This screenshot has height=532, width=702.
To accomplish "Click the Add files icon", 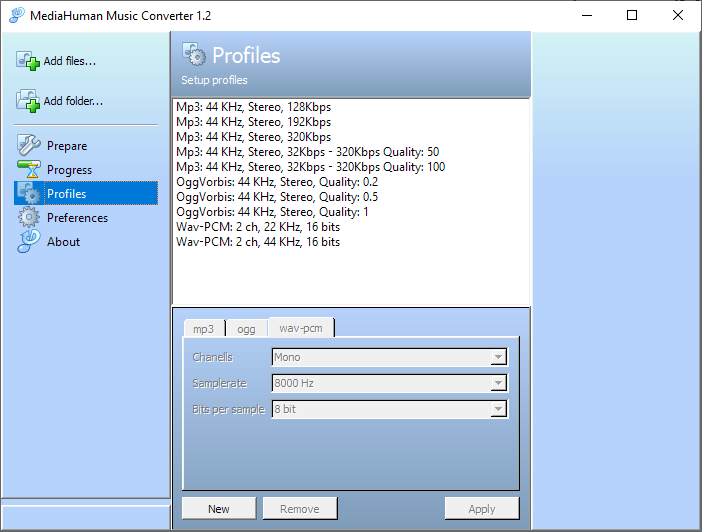I will click(28, 60).
